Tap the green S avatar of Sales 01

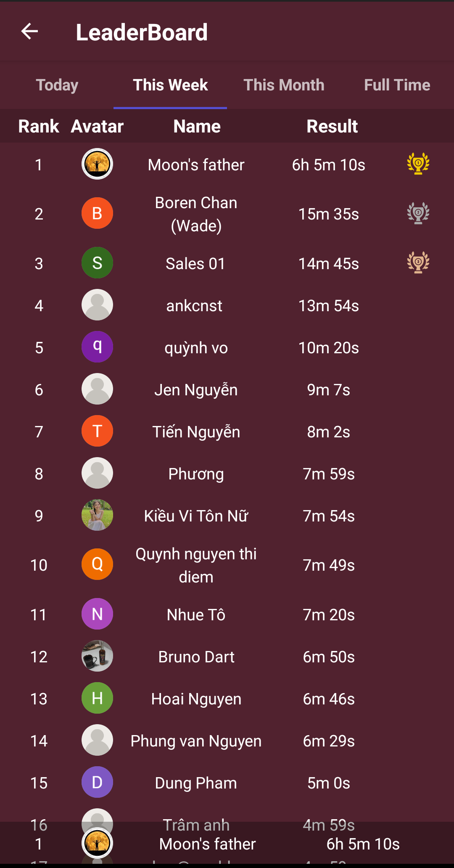[x=97, y=263]
